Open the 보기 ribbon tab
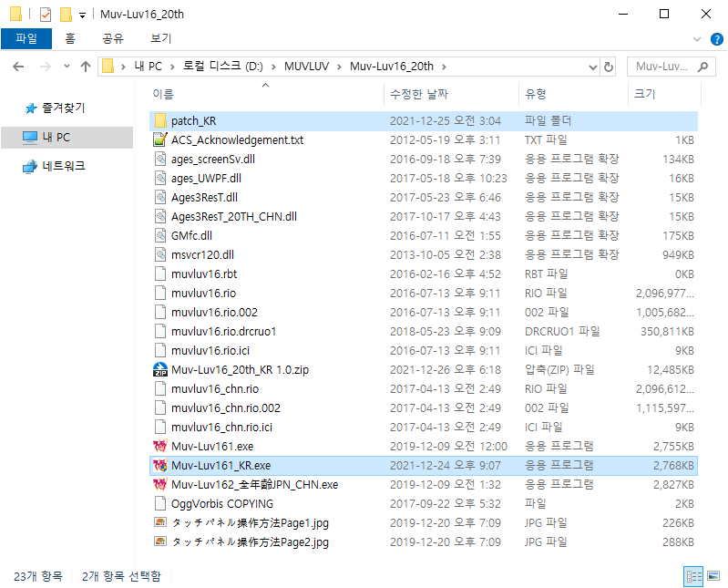The width and height of the screenshot is (728, 588). point(161,38)
